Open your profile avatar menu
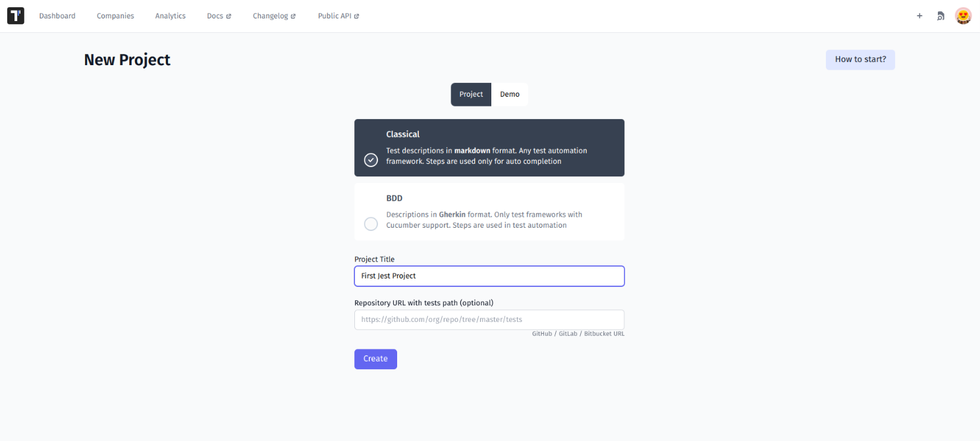The width and height of the screenshot is (980, 441). point(963,15)
